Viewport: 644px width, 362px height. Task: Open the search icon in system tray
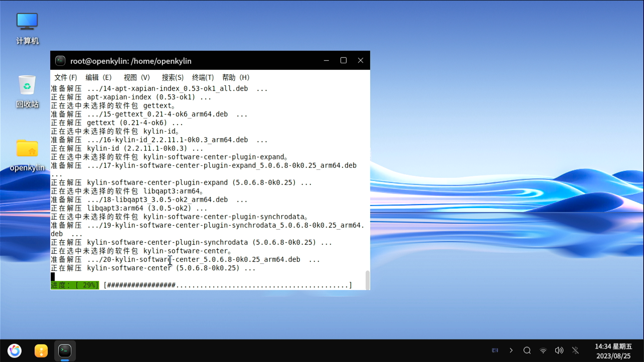(527, 350)
